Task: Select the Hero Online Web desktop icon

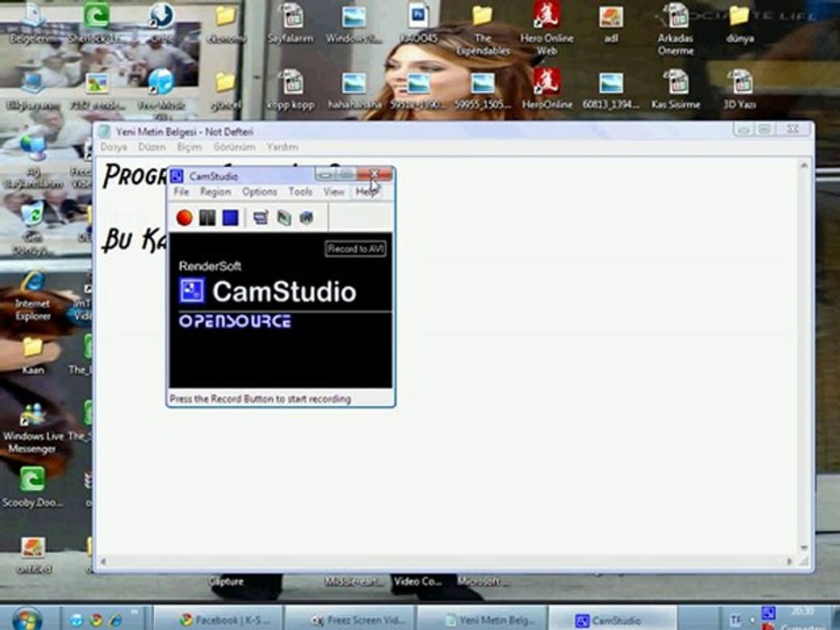Action: tap(546, 30)
